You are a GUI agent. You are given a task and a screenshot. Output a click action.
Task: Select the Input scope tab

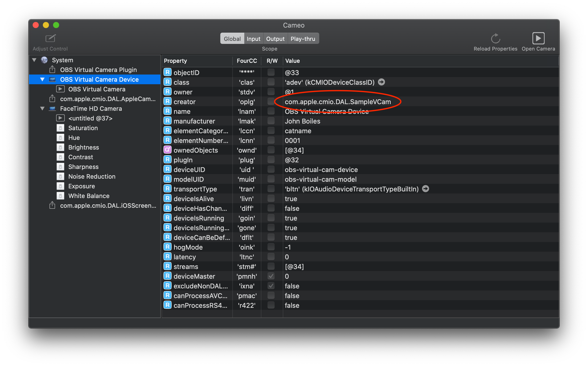(253, 39)
